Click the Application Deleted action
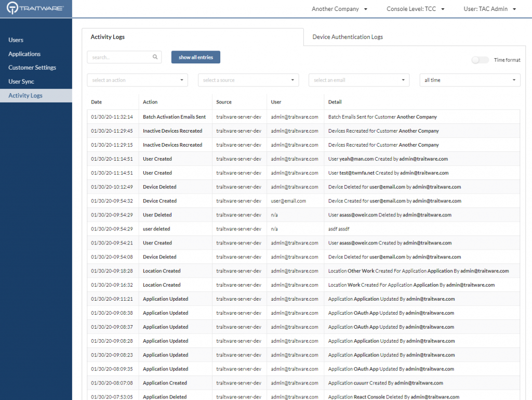The height and width of the screenshot is (400, 532). [165, 397]
